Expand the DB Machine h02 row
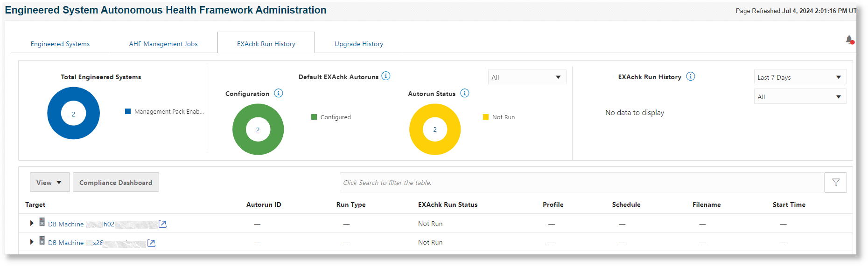Screen dimensions: 868x266 pos(32,223)
